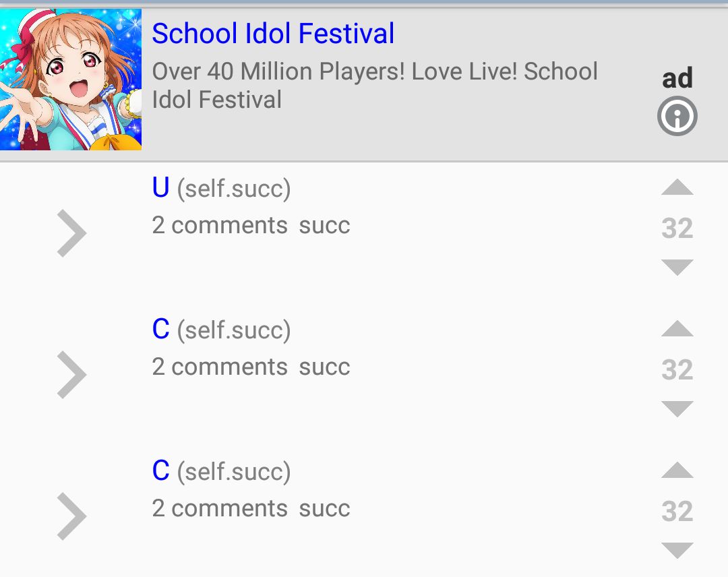Viewport: 728px width, 577px height.
Task: Open comments on the post titled U
Action: tap(220, 225)
